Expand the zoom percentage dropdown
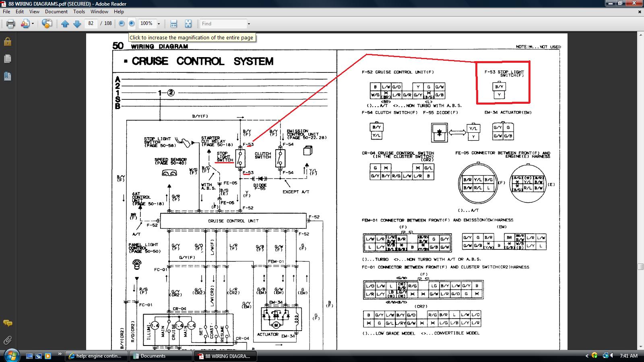644x362 pixels. [159, 24]
